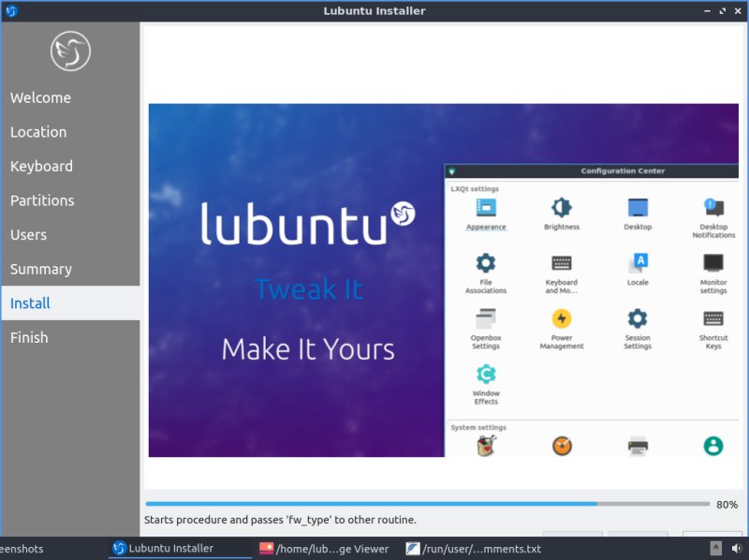
Task: Click the Session Settings gear icon
Action: point(638,318)
